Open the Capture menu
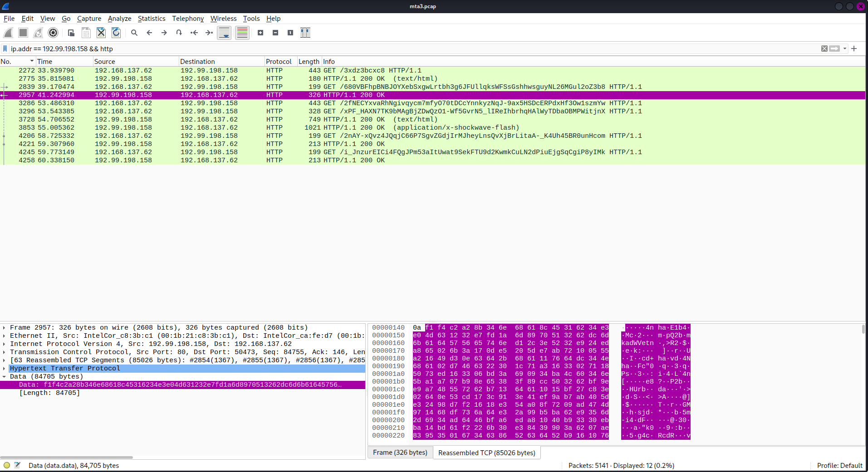This screenshot has width=868, height=472. pyautogui.click(x=89, y=19)
